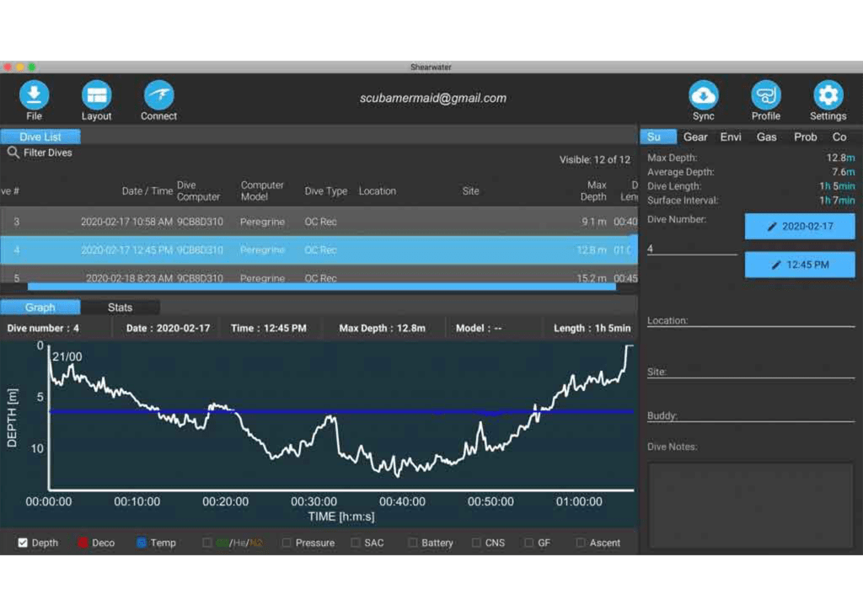This screenshot has width=863, height=616.
Task: Uncheck the Depth checkbox
Action: 23,543
